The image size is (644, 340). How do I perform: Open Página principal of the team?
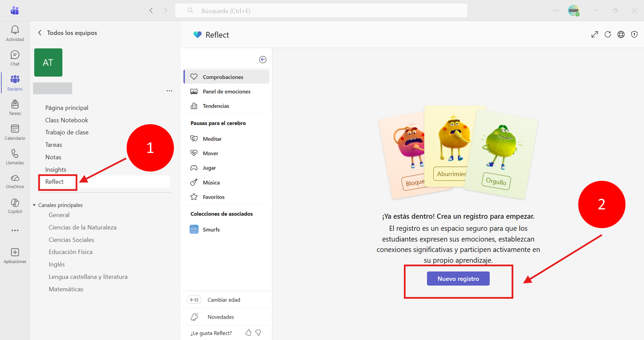click(67, 108)
